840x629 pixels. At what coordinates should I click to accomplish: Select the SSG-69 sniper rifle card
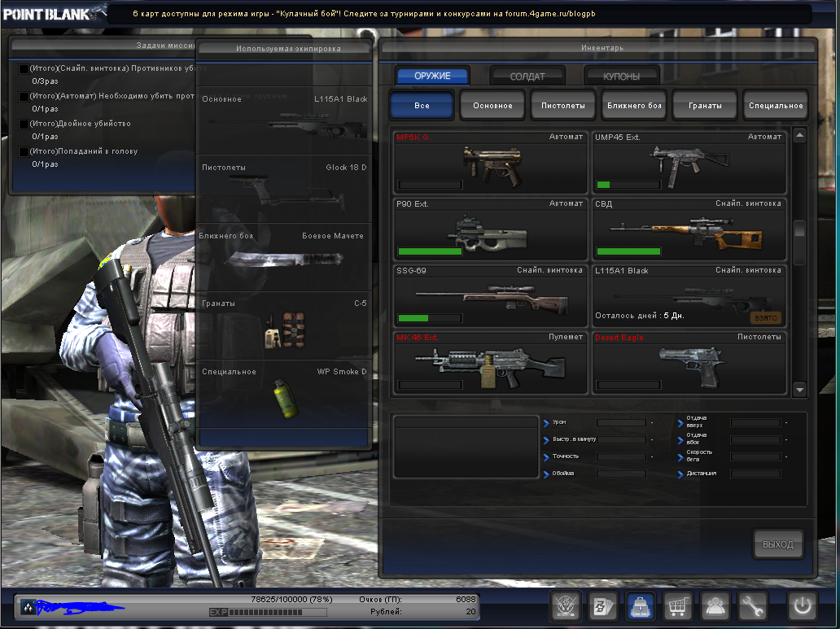pos(490,295)
